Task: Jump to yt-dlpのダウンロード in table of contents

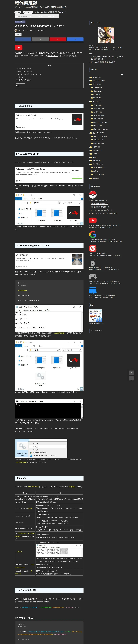Action: pyautogui.click(x=24, y=68)
